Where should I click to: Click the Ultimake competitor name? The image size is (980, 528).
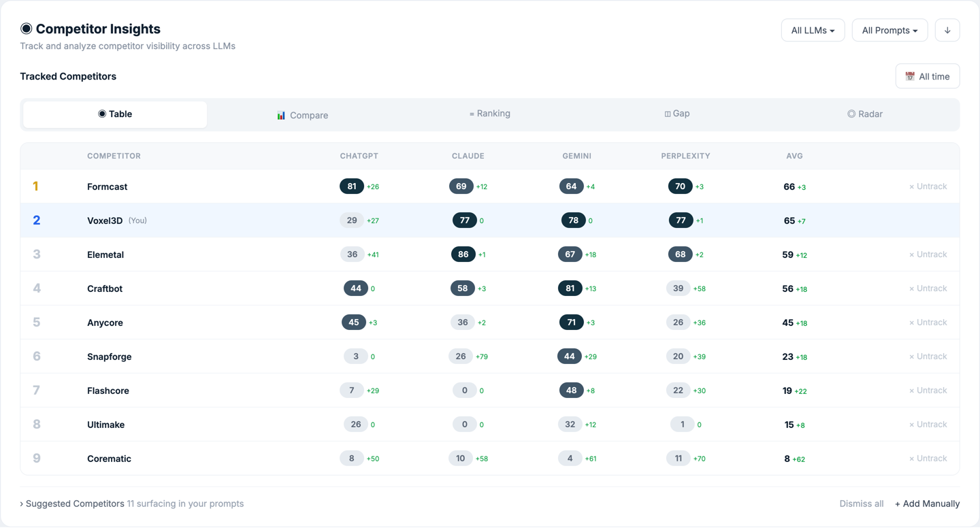pos(105,425)
